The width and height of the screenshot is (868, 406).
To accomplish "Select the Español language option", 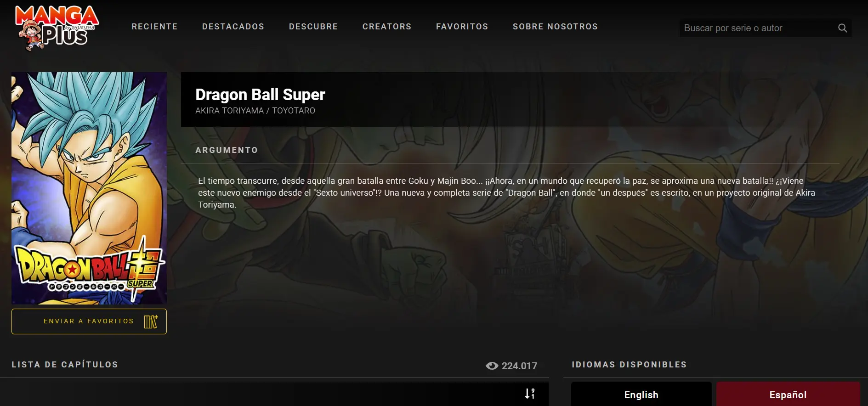I will coord(788,394).
